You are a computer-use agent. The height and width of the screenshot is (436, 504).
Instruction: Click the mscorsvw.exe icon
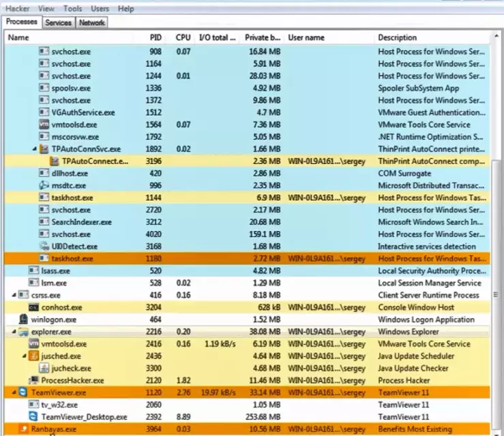[x=44, y=137]
